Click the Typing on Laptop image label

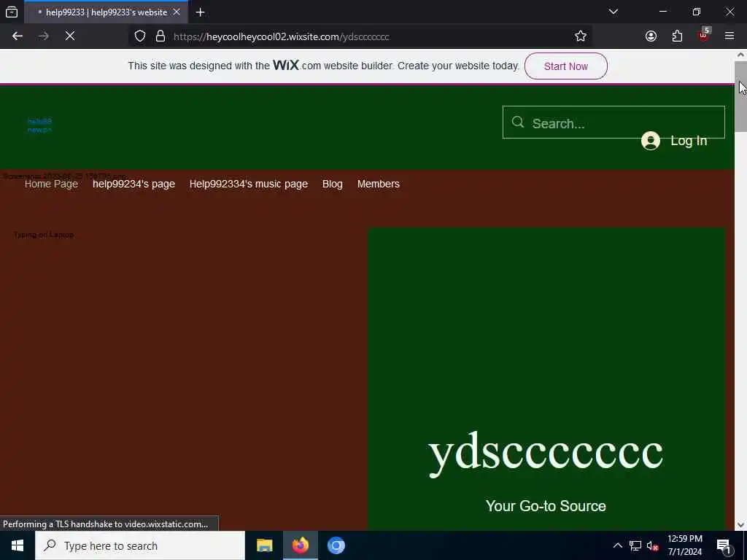click(x=43, y=235)
